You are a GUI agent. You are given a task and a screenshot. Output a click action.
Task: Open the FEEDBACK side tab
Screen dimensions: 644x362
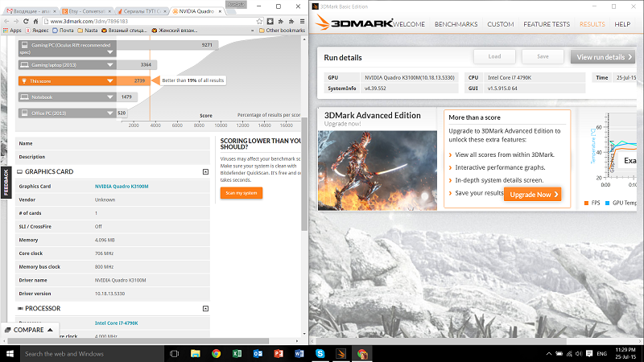point(6,183)
